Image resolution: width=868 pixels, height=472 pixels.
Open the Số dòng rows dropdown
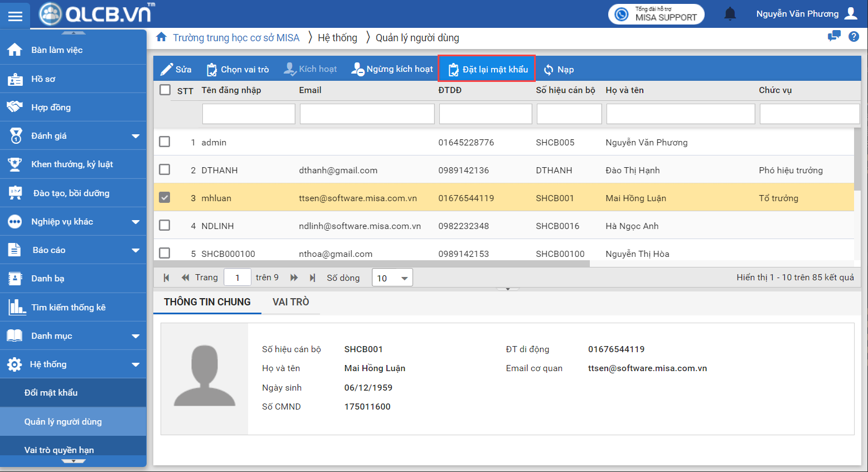click(x=392, y=278)
